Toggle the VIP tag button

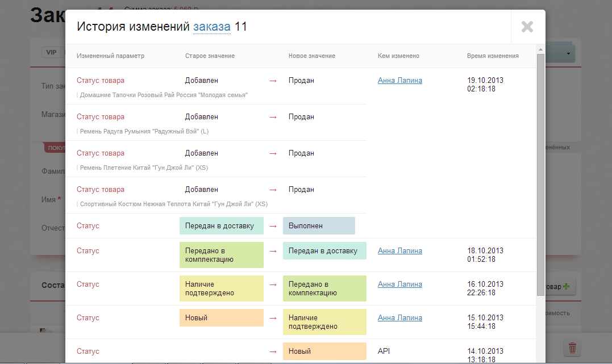[x=51, y=52]
